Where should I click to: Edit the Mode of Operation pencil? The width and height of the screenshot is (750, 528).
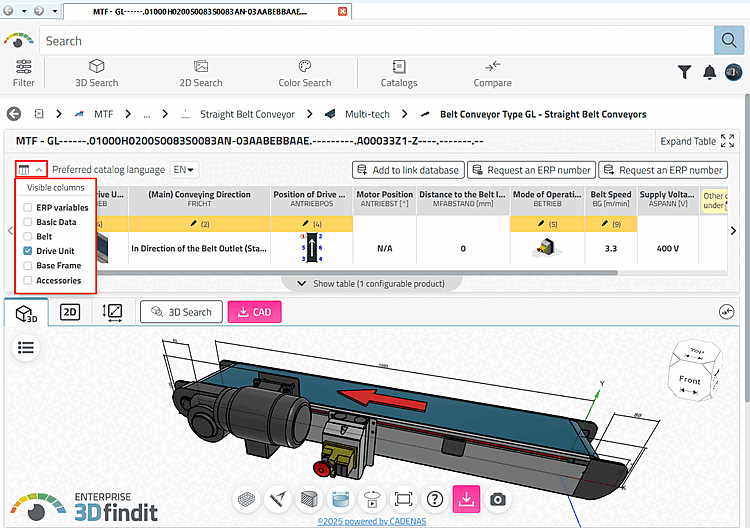click(x=541, y=223)
